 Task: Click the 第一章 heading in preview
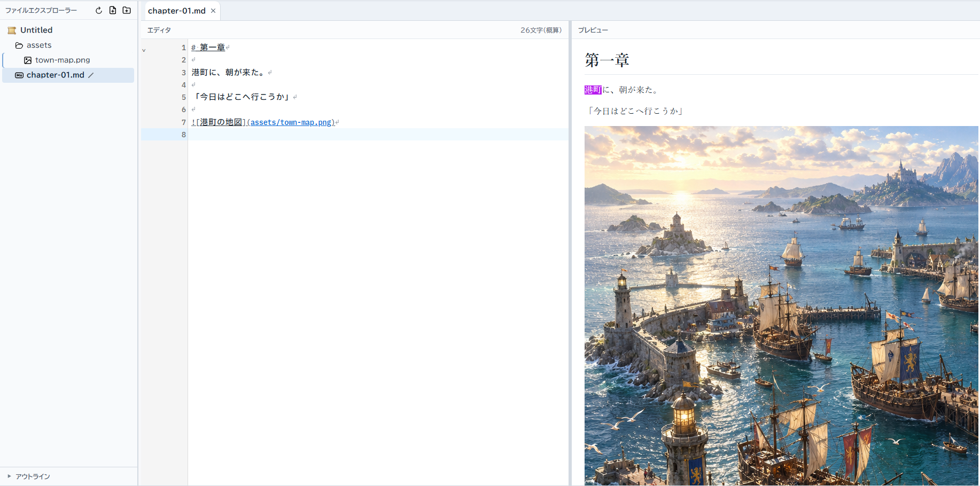click(x=607, y=60)
